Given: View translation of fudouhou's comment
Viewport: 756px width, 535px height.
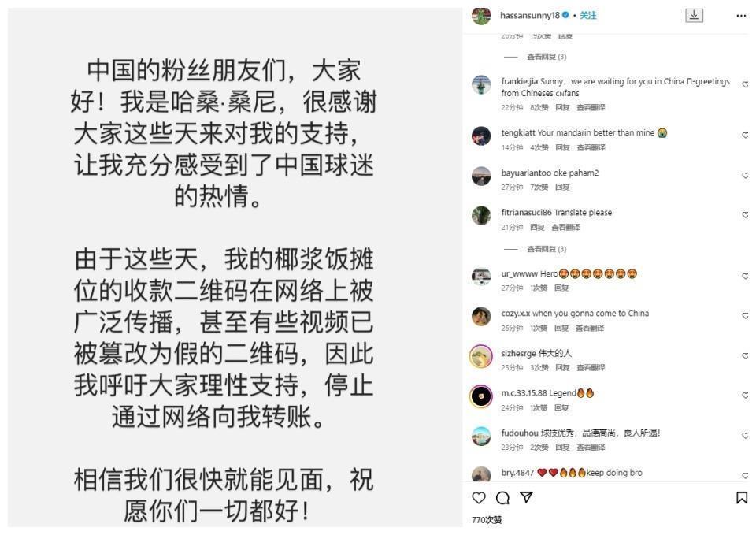Looking at the screenshot, I should point(591,448).
